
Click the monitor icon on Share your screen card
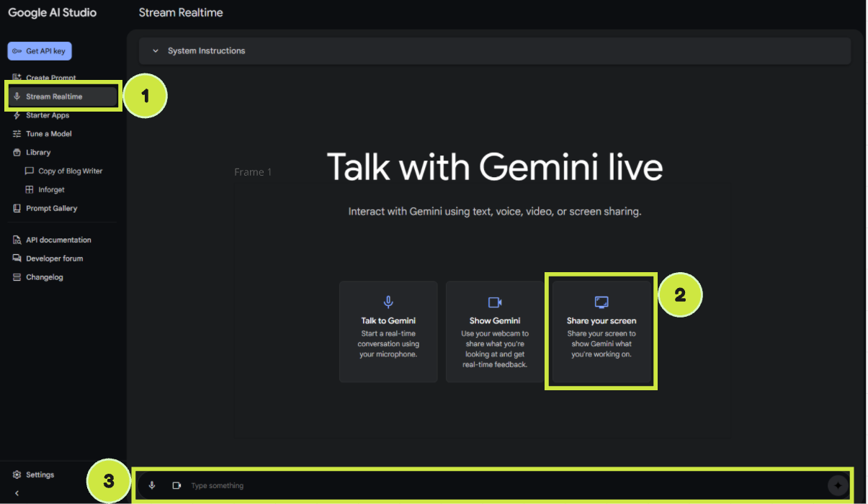coord(601,302)
